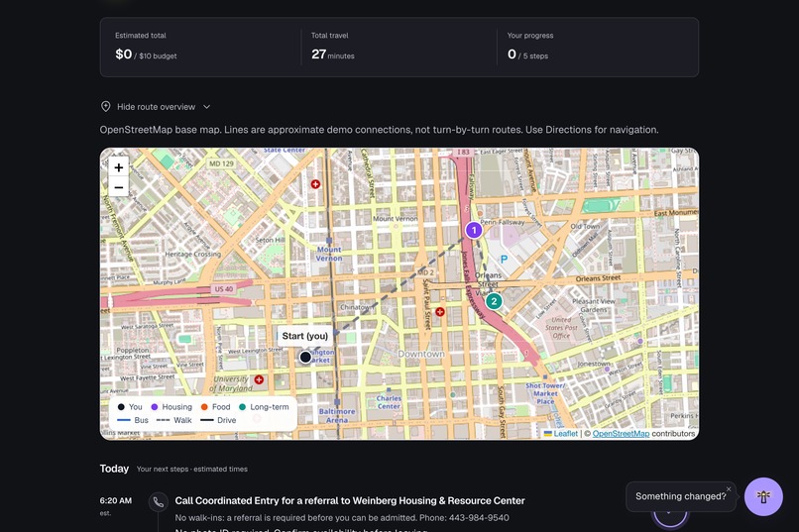Click the Something changed? prompt bubble
799x532 pixels.
680,496
